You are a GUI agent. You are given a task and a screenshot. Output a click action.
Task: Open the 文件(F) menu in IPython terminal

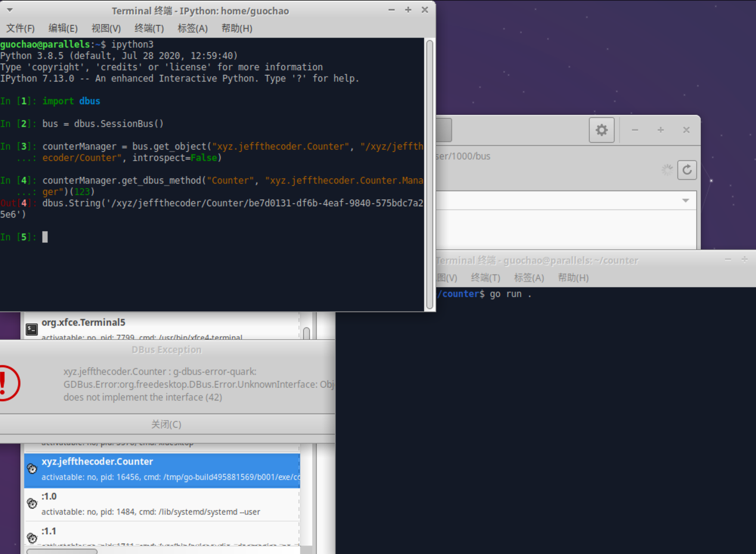(x=20, y=28)
